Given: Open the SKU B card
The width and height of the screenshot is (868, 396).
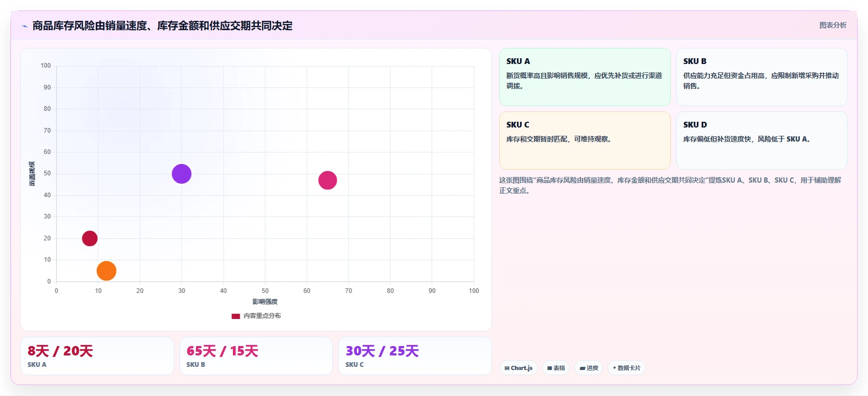Looking at the screenshot, I should pos(761,77).
